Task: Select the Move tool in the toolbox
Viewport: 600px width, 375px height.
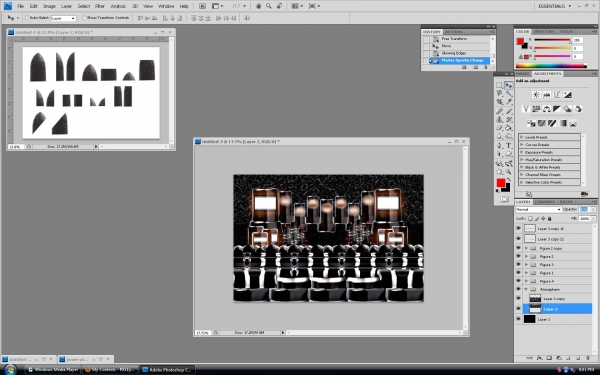Action: 509,85
